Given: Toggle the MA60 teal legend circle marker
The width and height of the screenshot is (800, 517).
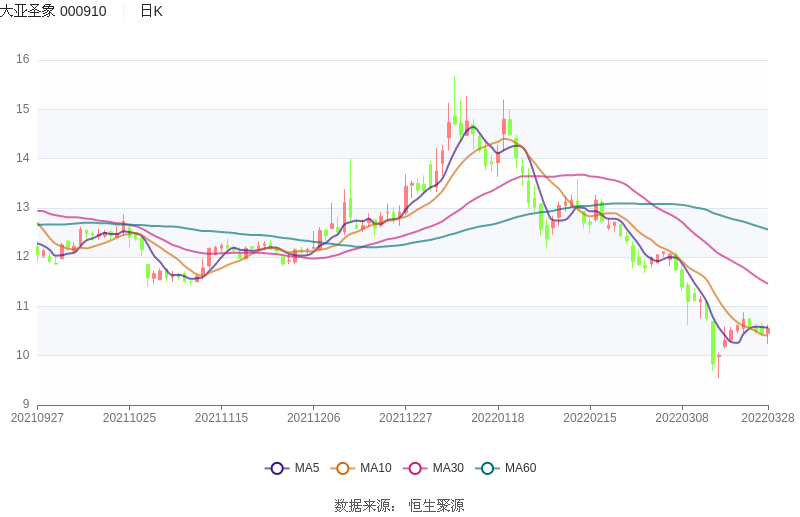Looking at the screenshot, I should pyautogui.click(x=488, y=468).
